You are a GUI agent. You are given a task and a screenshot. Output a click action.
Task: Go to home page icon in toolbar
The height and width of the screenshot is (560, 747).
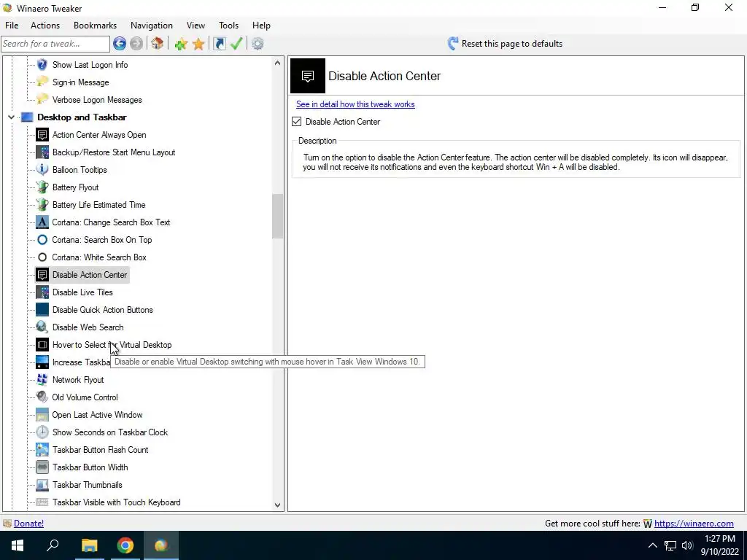(x=158, y=44)
